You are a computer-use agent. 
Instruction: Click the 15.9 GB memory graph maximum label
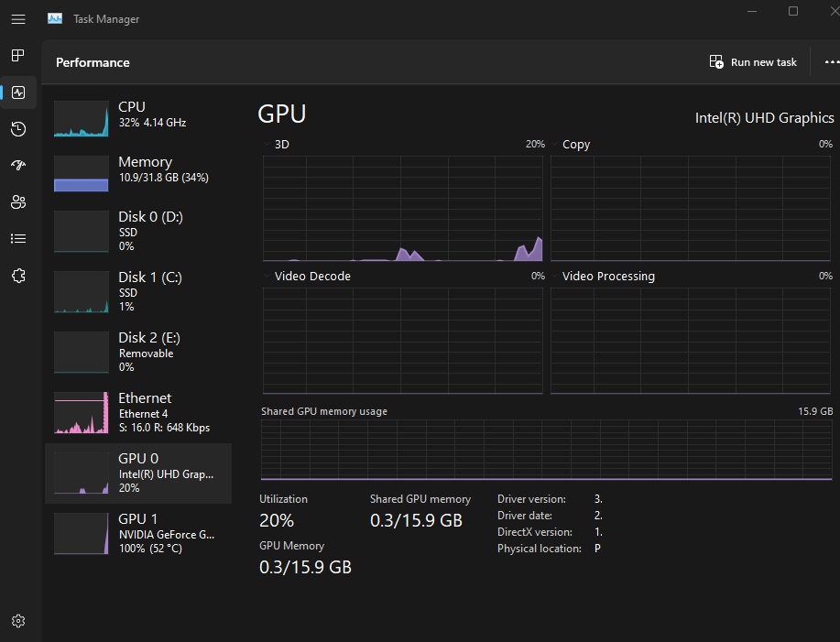815,411
